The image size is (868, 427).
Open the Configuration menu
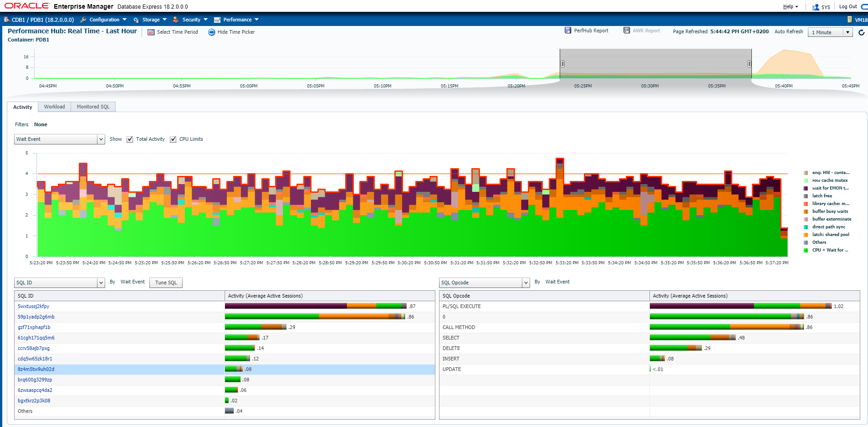[x=104, y=20]
